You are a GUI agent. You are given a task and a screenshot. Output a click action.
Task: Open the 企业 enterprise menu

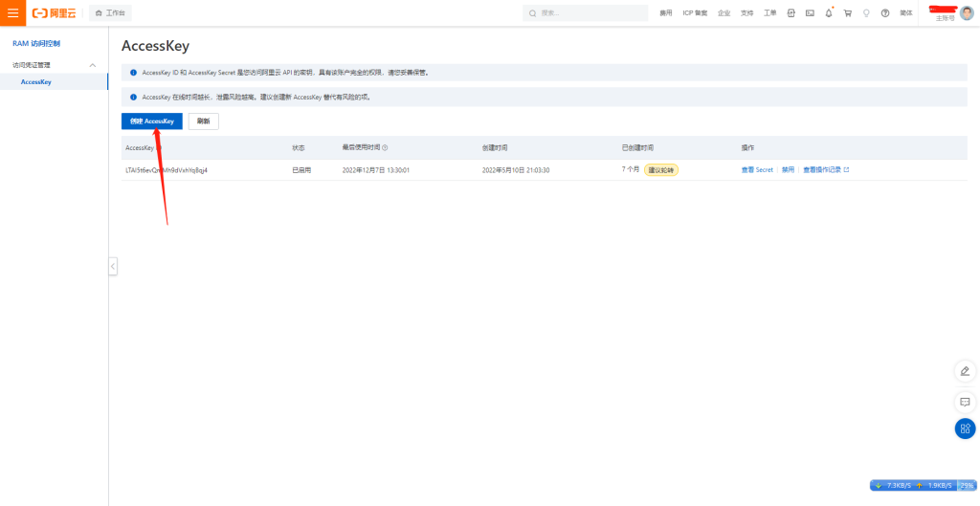point(724,13)
